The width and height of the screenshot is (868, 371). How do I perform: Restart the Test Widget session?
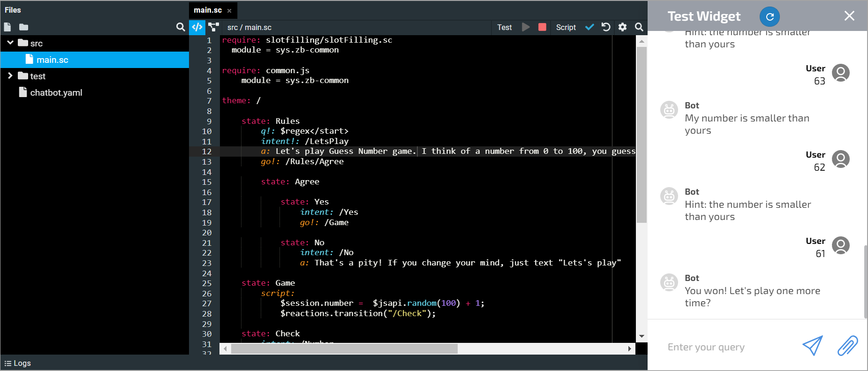(770, 17)
